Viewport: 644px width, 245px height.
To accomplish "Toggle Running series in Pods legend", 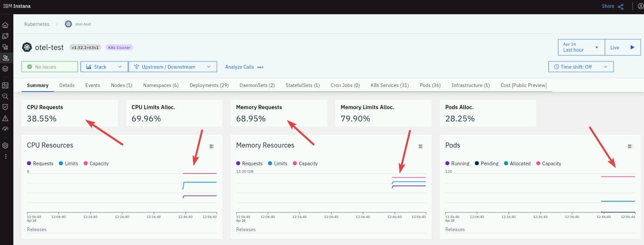I will coord(457,163).
